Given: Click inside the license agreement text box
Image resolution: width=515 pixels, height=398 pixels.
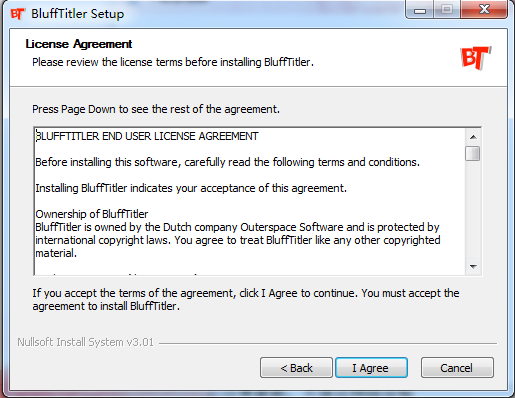Looking at the screenshot, I should 250,201.
